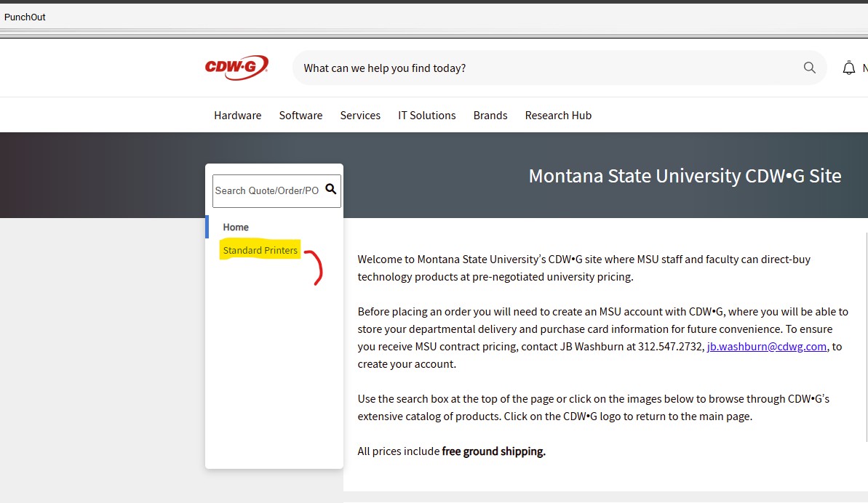868x503 pixels.
Task: Open the Research Hub menu
Action: [558, 115]
